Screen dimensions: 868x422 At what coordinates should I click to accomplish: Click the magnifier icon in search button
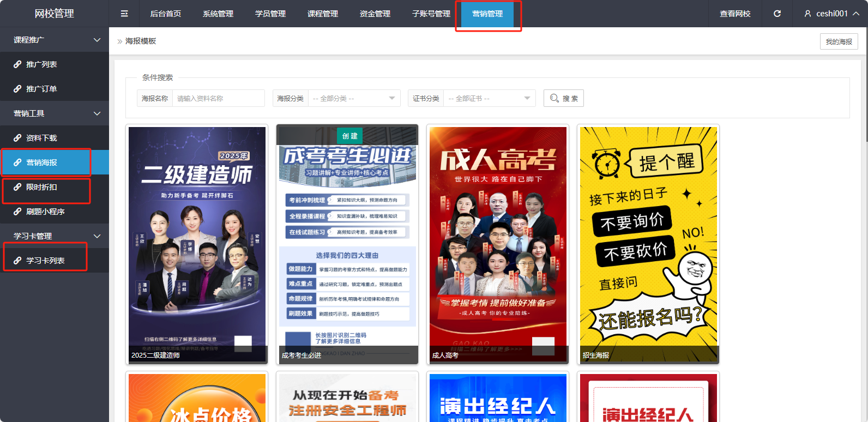point(554,98)
